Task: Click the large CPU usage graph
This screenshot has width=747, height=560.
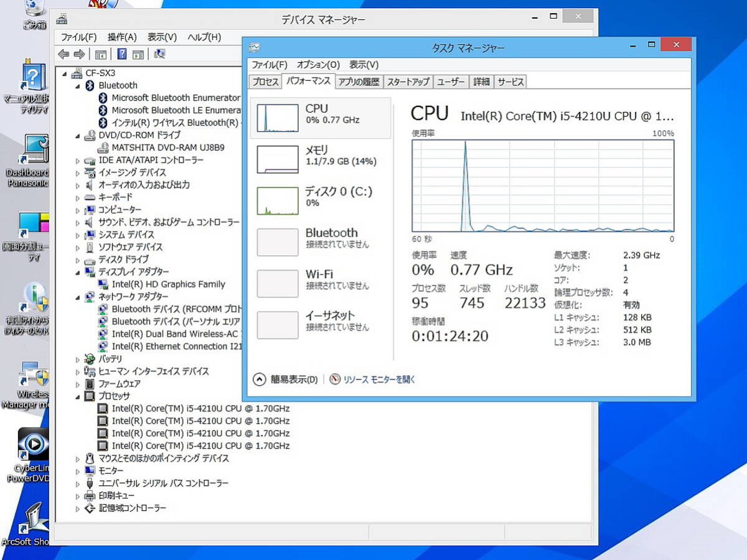Action: 543,185
